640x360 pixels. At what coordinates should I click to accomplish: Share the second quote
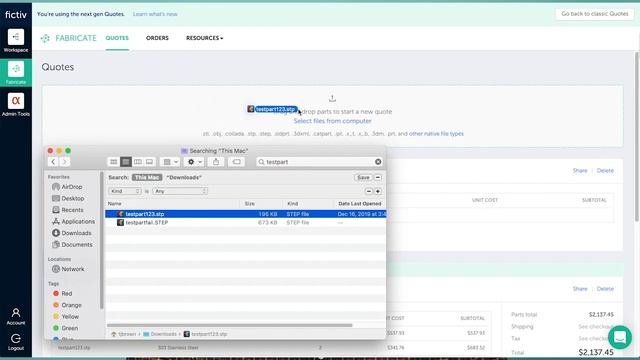click(580, 289)
